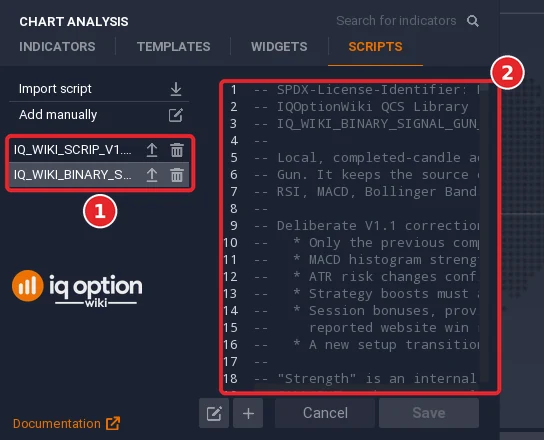Switch to the Widgets tab
Image resolution: width=544 pixels, height=440 pixels.
(279, 47)
